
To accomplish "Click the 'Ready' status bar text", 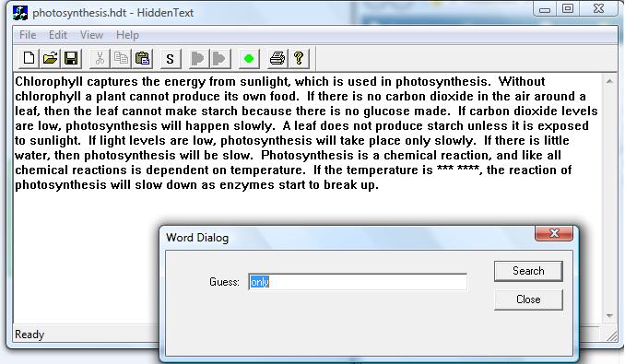I will point(29,335).
